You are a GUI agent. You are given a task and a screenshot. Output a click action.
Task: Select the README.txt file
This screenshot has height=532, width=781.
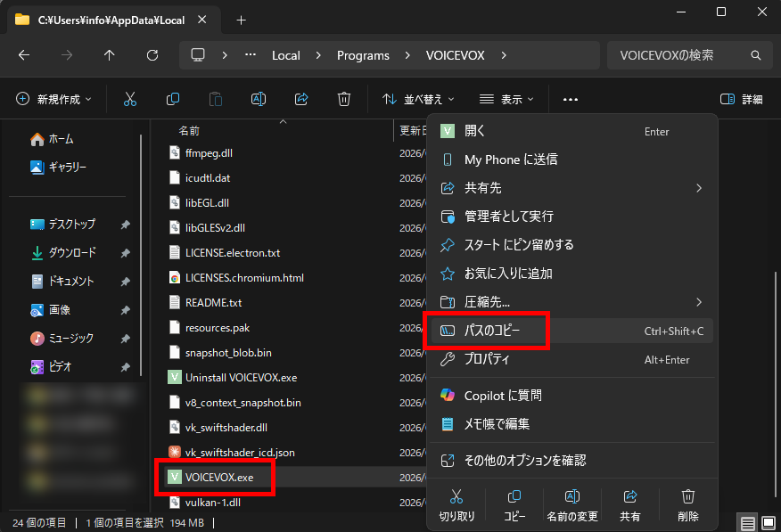tap(213, 303)
